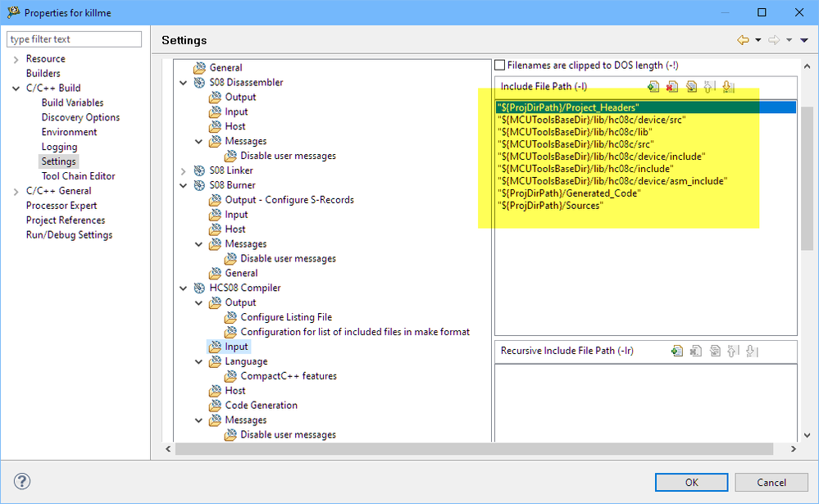The height and width of the screenshot is (504, 819).
Task: Click the HCS08 Compiler tool icon
Action: 199,288
